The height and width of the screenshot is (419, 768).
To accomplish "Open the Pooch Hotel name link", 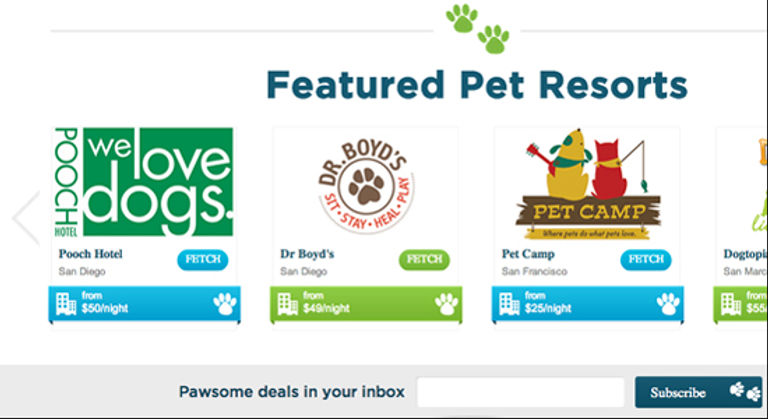I will [91, 254].
